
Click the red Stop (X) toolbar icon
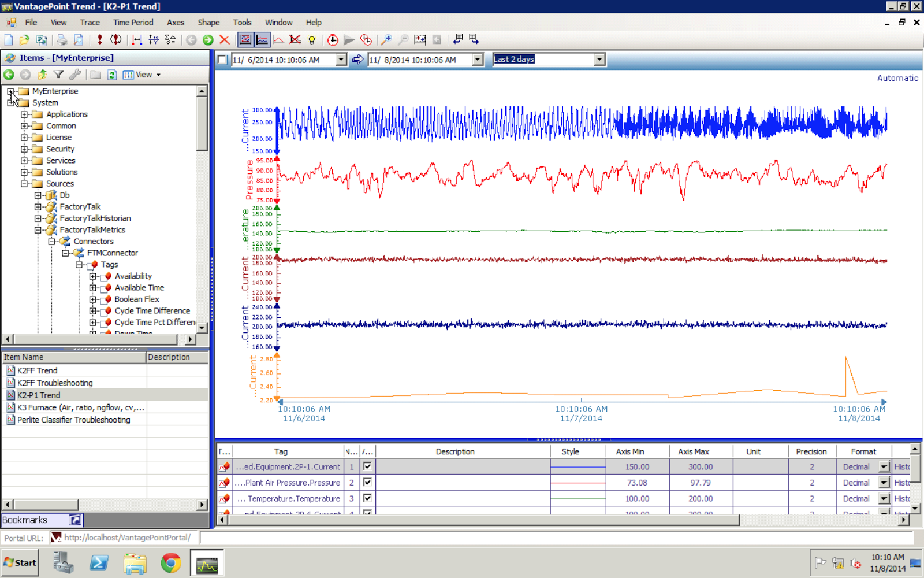225,40
